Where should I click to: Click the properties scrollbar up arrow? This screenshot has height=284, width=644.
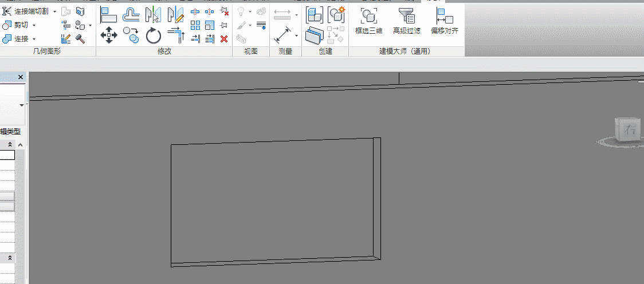click(x=20, y=144)
